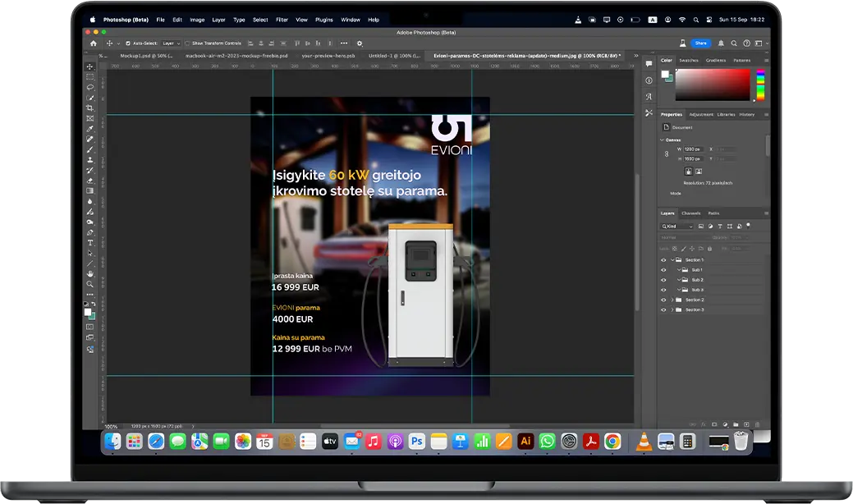Open the Auto-Select Layer dropdown

pos(171,44)
